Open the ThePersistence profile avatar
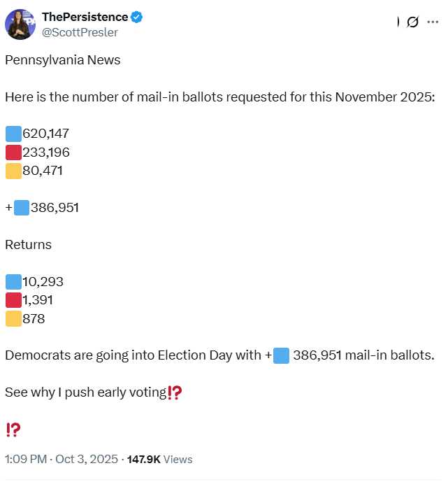This screenshot has height=482, width=448. 20,24
